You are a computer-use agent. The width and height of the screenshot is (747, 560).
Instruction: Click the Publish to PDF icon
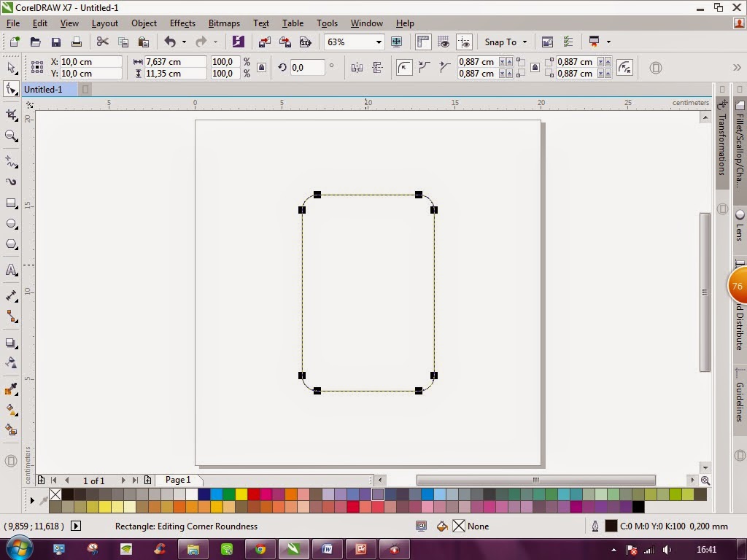pyautogui.click(x=306, y=42)
